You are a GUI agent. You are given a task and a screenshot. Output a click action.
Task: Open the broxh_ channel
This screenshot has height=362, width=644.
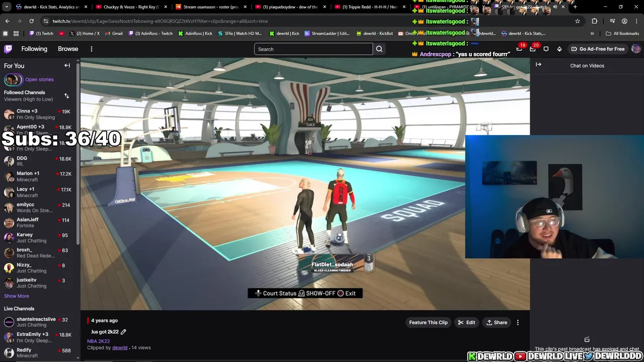39,252
